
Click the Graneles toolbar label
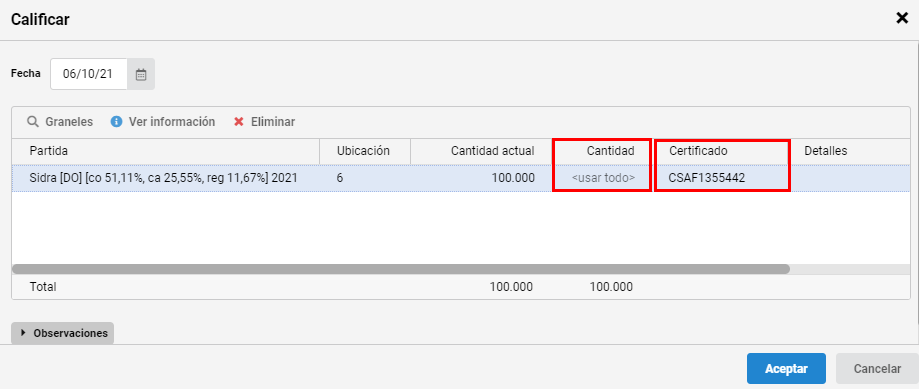[x=69, y=122]
